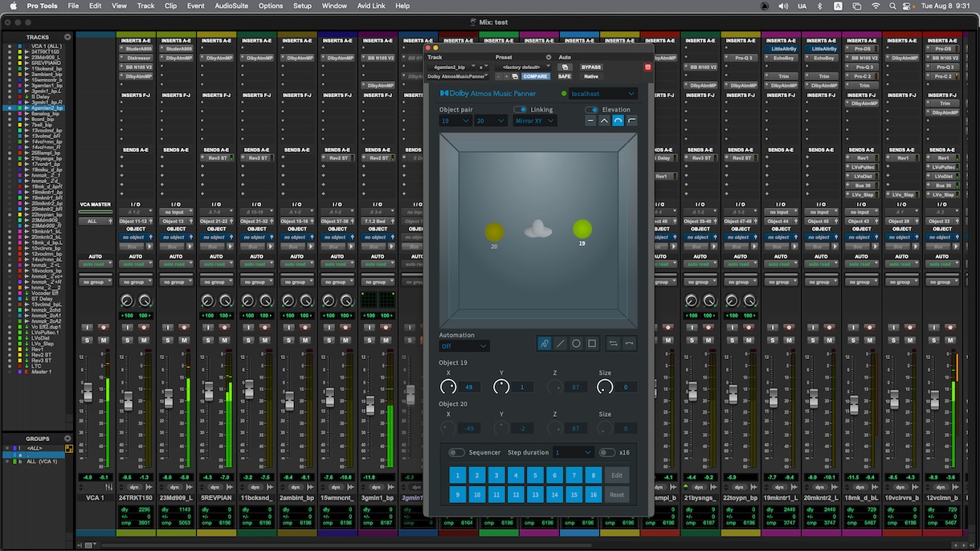Image resolution: width=980 pixels, height=551 pixels.
Task: Click the copy settings icon beside COMPARE
Action: pos(514,76)
